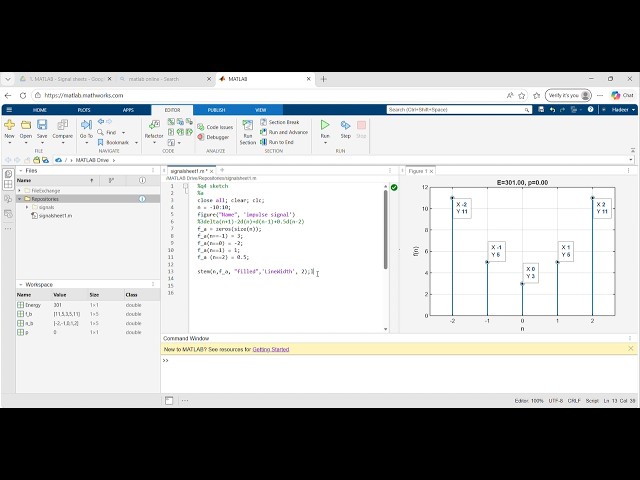Viewport: 640px width, 480px height.
Task: Click the Compare files icon
Action: (62, 125)
